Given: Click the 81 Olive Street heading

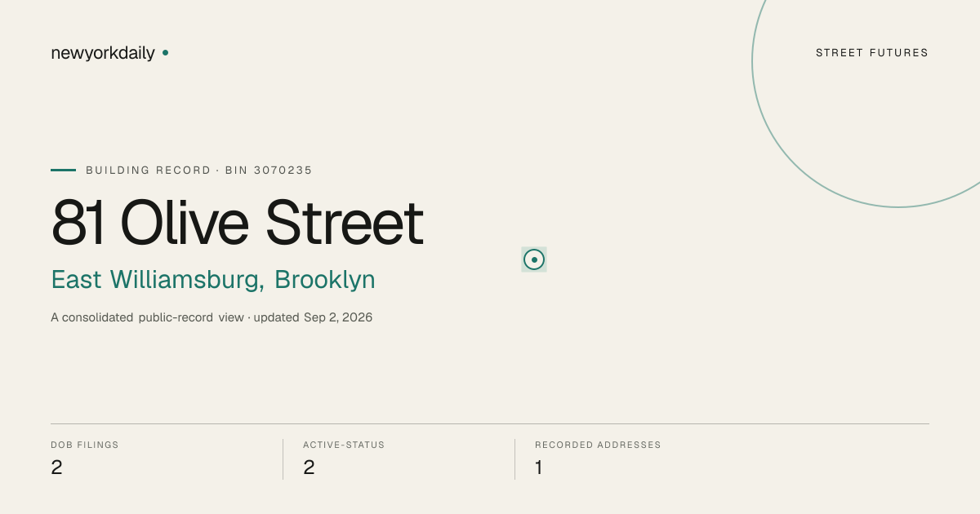Looking at the screenshot, I should point(238,222).
